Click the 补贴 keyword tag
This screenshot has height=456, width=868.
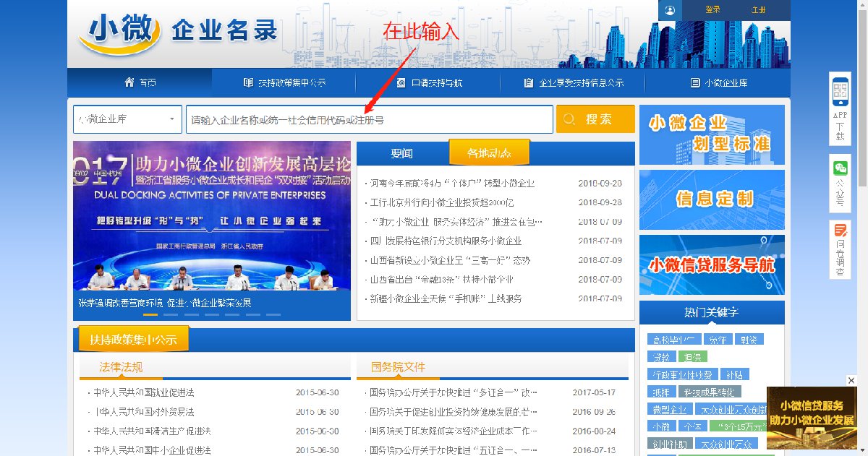click(735, 374)
